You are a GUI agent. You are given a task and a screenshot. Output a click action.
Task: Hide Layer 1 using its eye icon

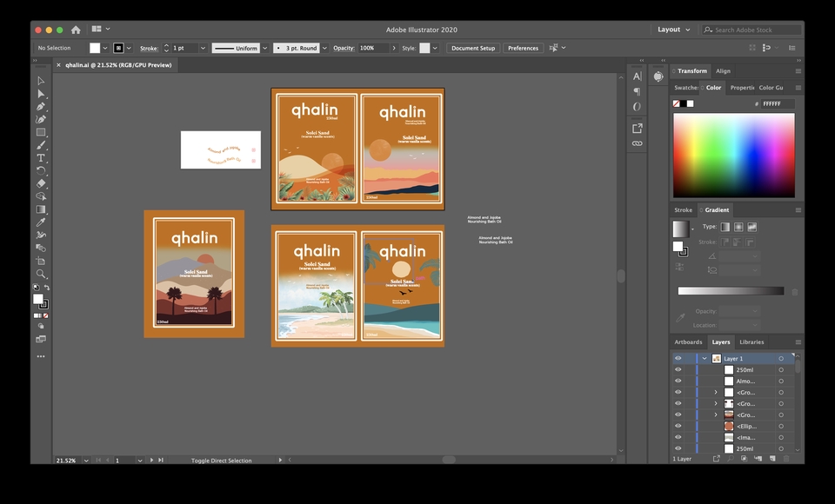[x=678, y=358]
